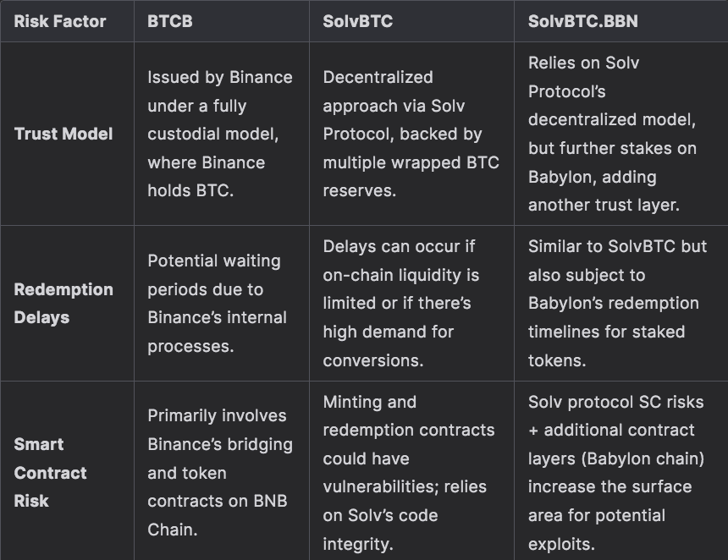Click the Risk Factor column header
The width and height of the screenshot is (728, 560).
[59, 21]
